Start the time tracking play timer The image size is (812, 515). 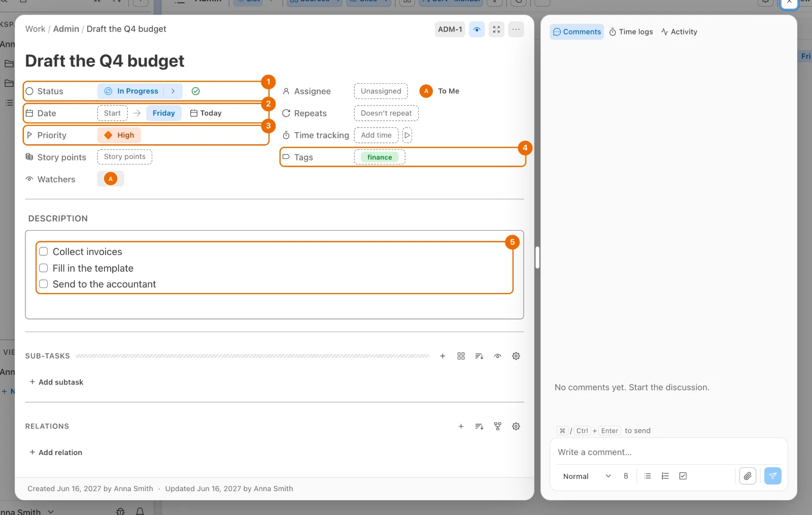pos(407,135)
